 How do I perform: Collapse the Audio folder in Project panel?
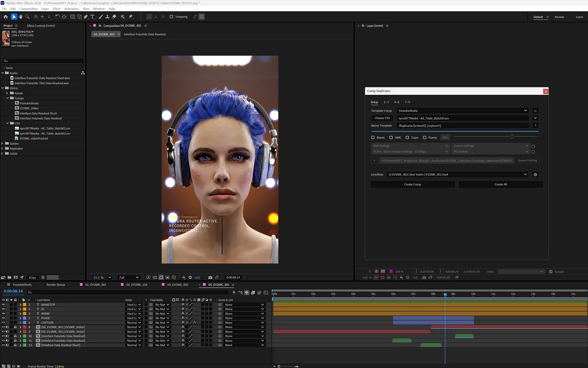(3, 73)
